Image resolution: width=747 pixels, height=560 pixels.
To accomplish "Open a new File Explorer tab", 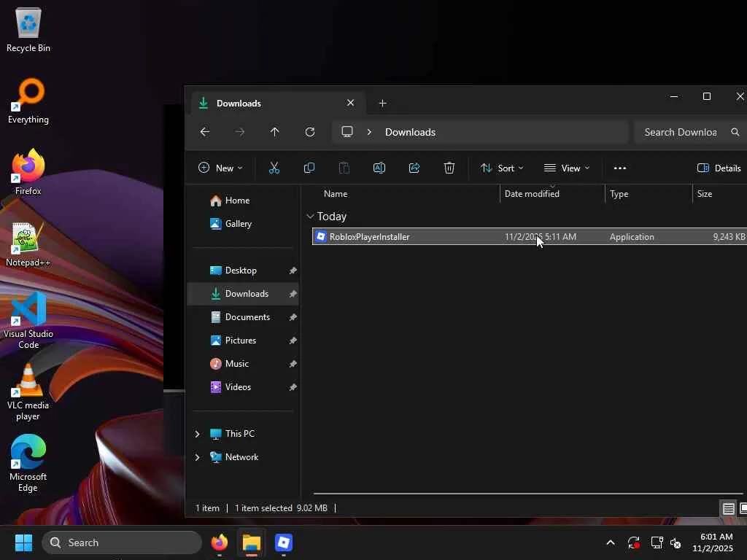I will point(383,104).
